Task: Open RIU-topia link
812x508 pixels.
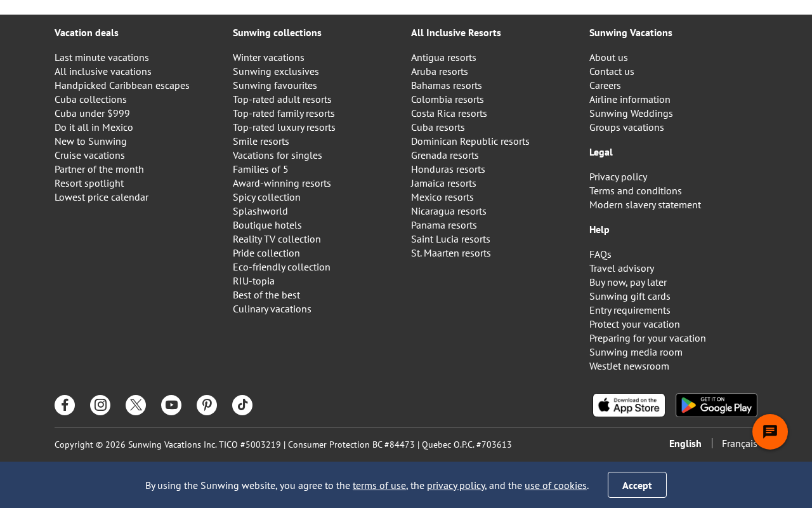Action: [x=254, y=281]
